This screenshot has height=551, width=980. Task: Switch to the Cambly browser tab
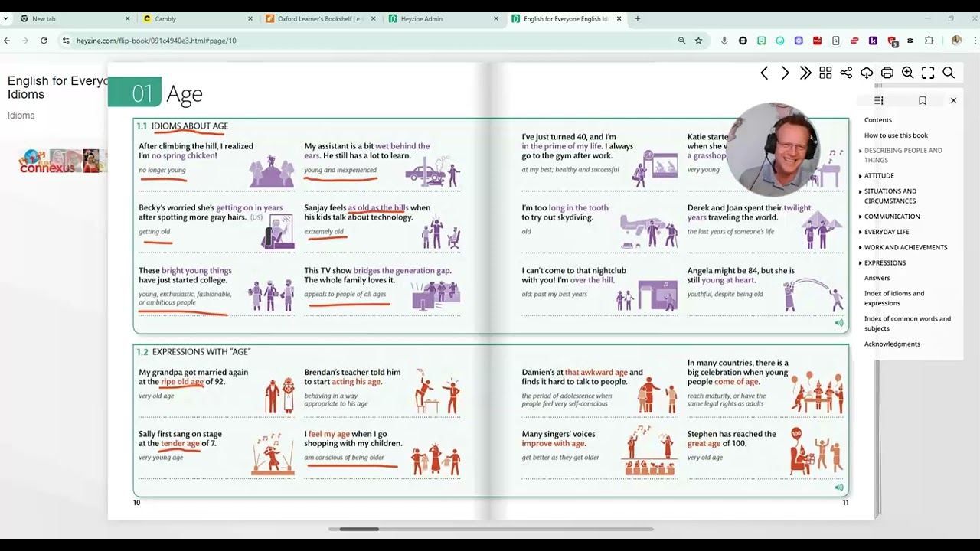tap(195, 18)
